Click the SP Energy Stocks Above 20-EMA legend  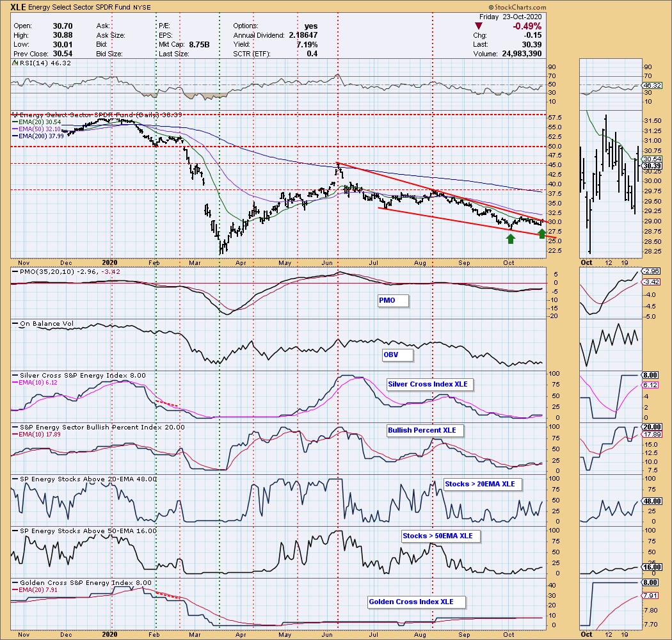pos(84,479)
